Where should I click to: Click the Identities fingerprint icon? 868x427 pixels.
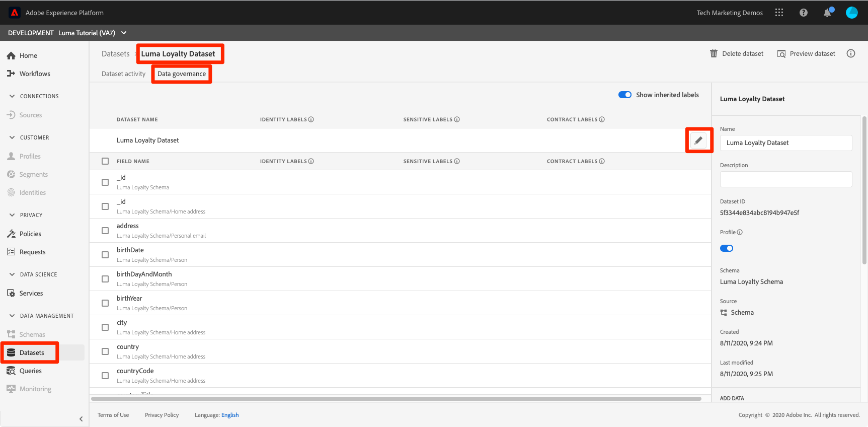[11, 192]
